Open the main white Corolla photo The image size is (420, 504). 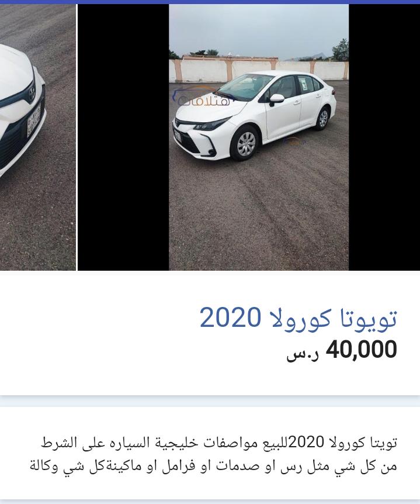[259, 137]
